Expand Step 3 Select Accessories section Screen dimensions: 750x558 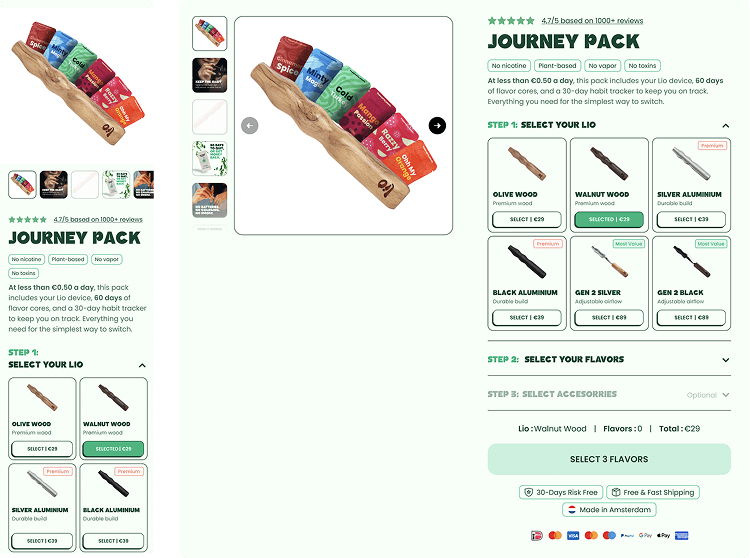click(x=726, y=395)
